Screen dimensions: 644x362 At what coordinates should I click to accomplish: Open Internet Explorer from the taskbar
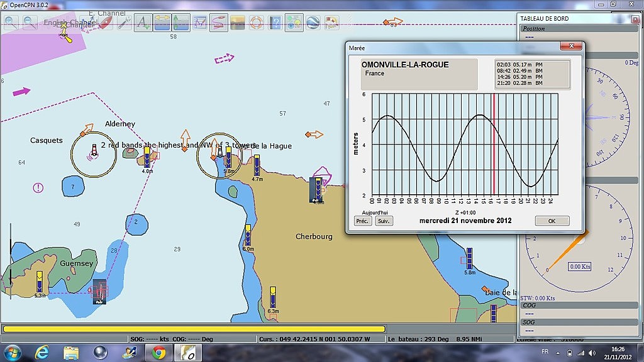point(42,353)
